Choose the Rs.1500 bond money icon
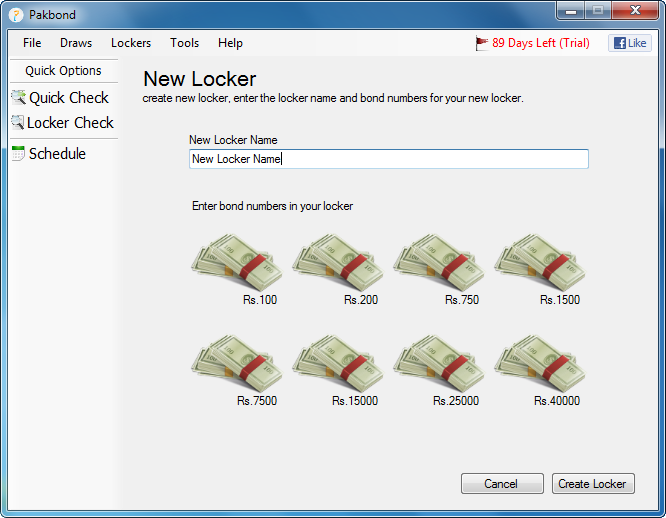The height and width of the screenshot is (518, 666). (x=540, y=263)
